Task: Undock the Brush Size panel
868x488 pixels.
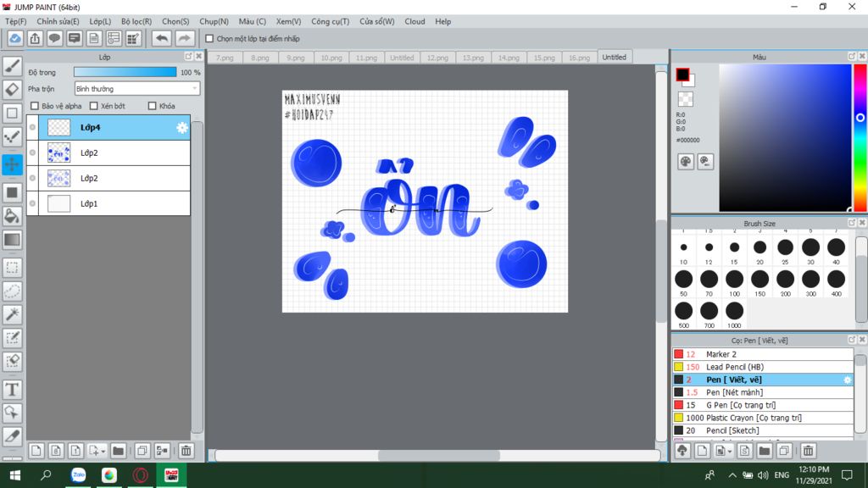Action: (852, 223)
